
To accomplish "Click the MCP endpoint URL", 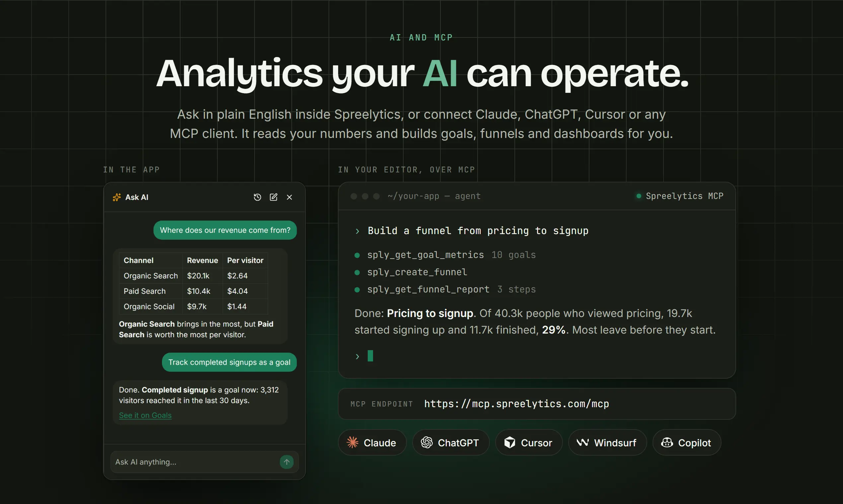I will pyautogui.click(x=516, y=404).
